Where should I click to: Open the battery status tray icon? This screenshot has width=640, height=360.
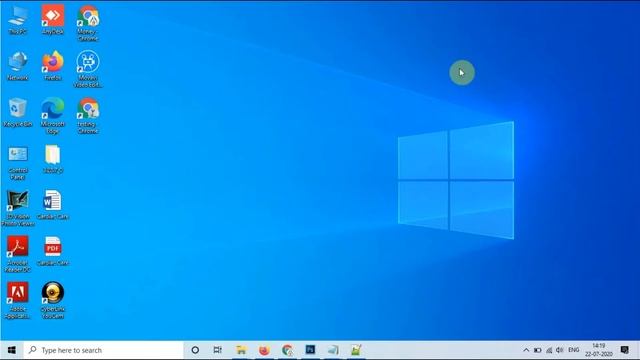[x=538, y=350]
